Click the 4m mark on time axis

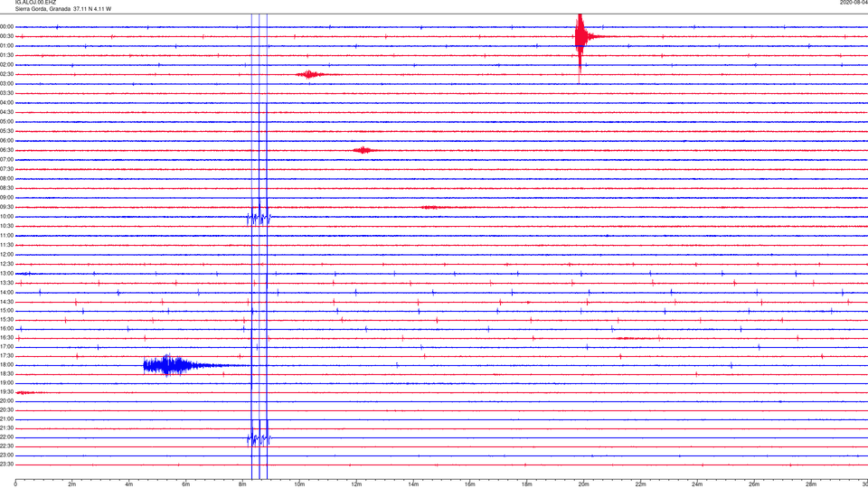(129, 484)
